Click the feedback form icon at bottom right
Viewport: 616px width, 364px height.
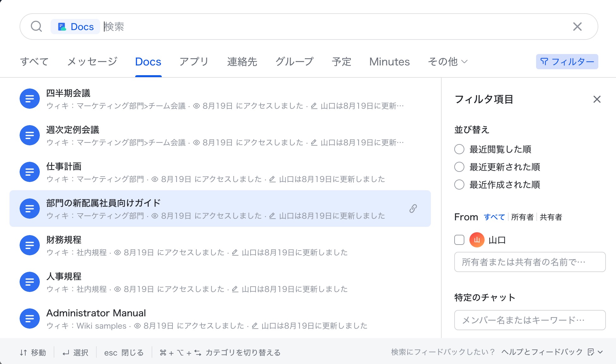pos(591,352)
